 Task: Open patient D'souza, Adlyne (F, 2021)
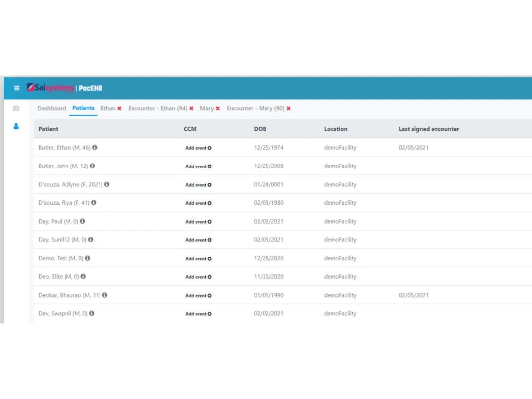[70, 184]
